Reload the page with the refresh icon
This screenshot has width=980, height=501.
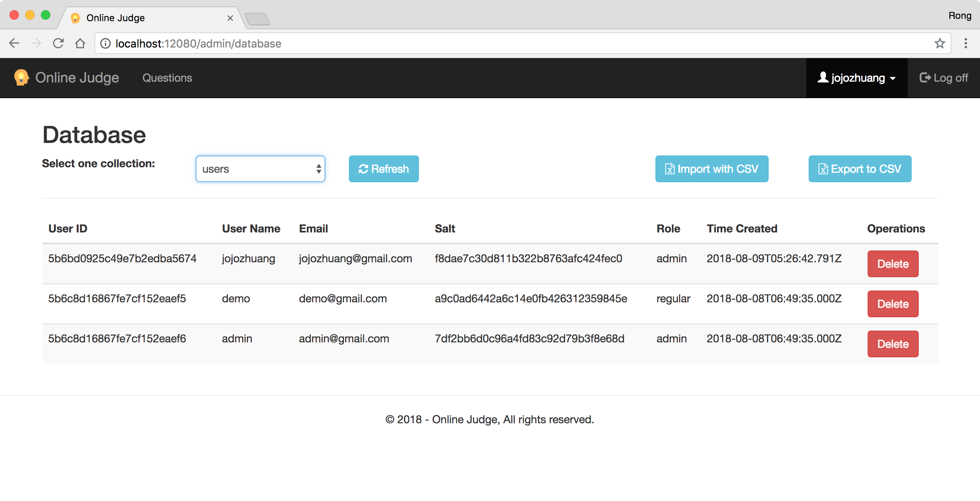[58, 43]
